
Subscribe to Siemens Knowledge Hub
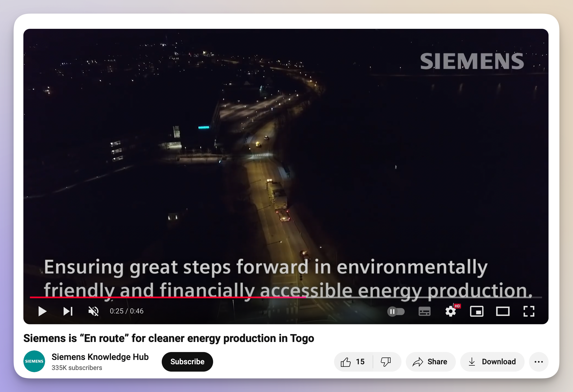(187, 362)
